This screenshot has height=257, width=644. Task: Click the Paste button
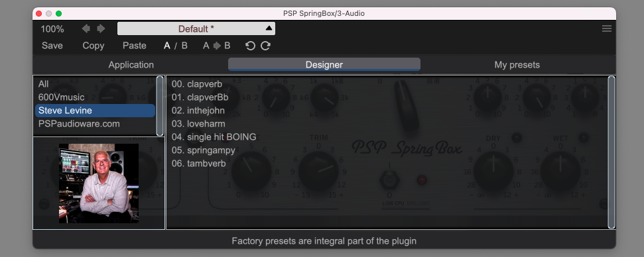[x=134, y=46]
